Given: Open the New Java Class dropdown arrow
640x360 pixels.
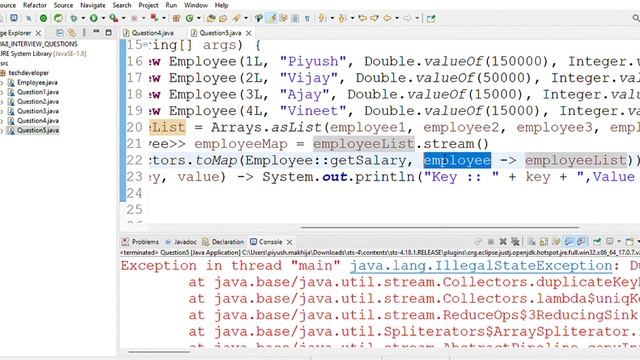Looking at the screenshot, I should [x=199, y=18].
